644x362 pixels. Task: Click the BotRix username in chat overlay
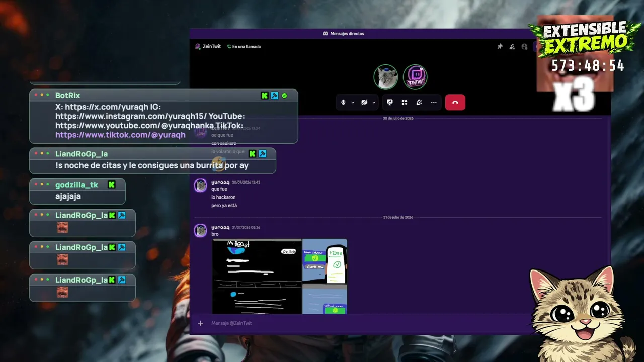pos(67,95)
